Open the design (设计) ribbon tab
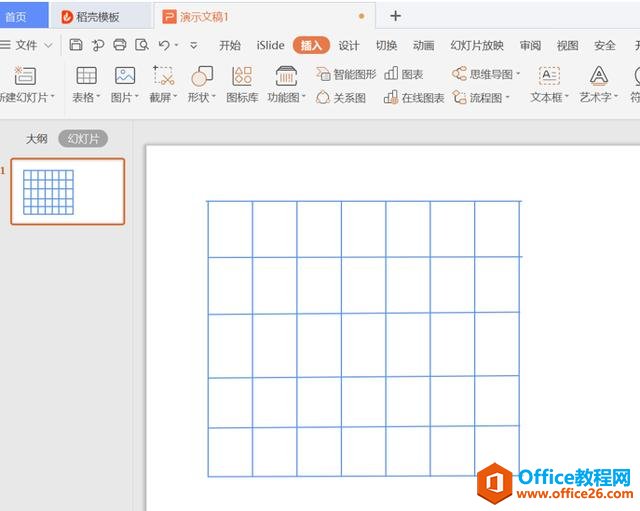This screenshot has height=511, width=640. point(349,45)
